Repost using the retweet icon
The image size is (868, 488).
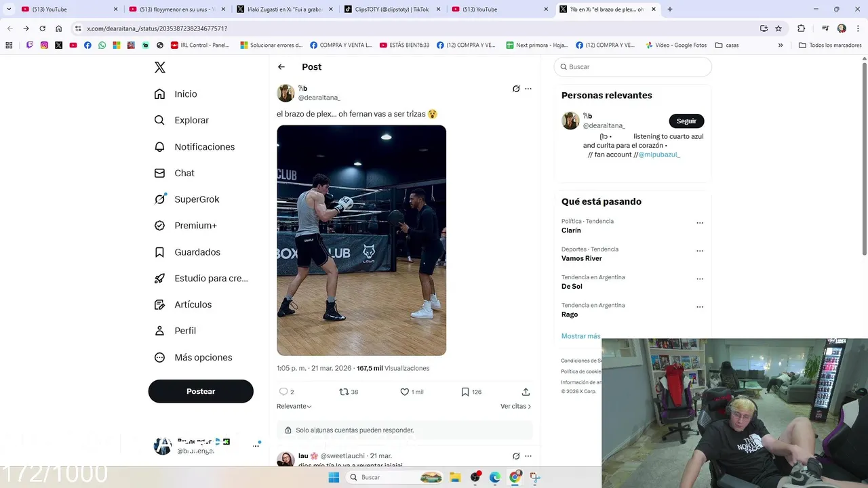344,392
